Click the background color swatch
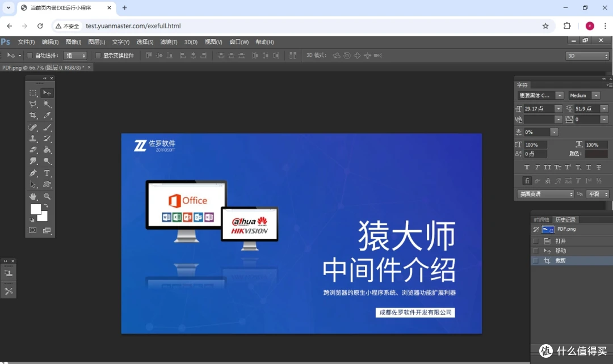Image resolution: width=613 pixels, height=364 pixels. (x=44, y=218)
